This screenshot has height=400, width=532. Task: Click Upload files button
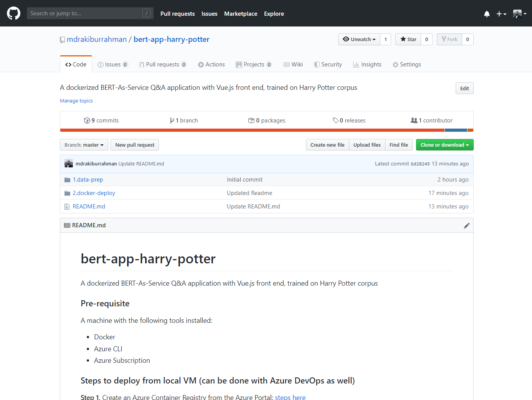367,145
